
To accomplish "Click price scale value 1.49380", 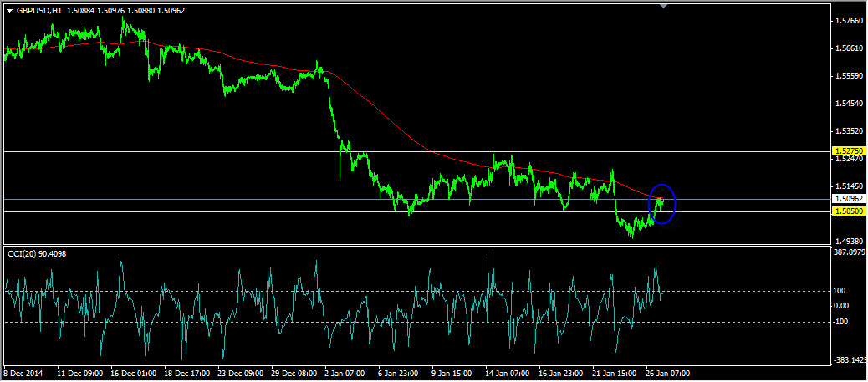I will [850, 242].
